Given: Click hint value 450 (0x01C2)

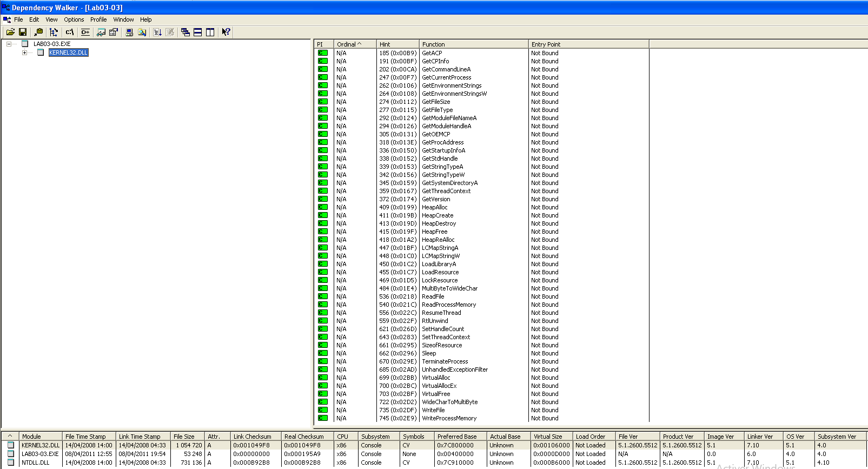Looking at the screenshot, I should click(x=398, y=264).
